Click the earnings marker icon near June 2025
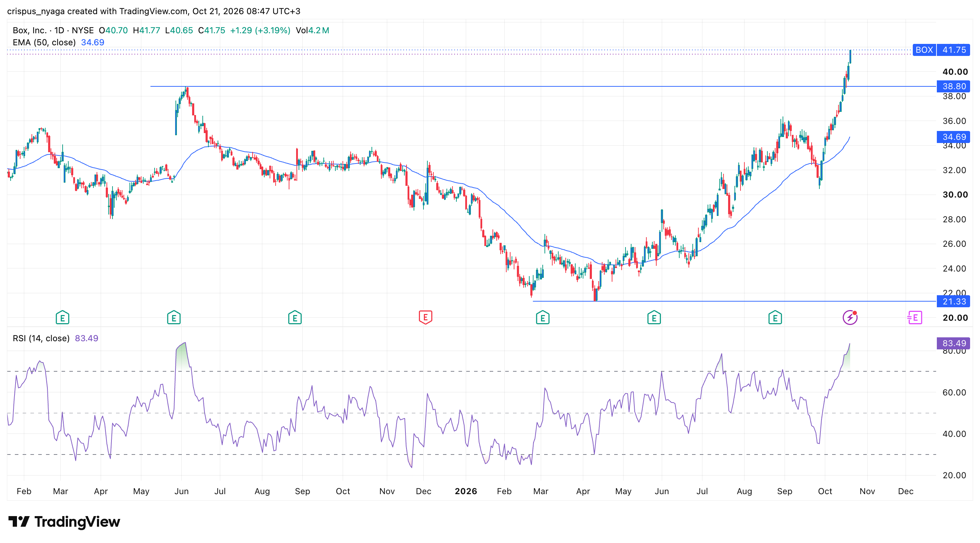Viewport: 980px width, 543px height. pyautogui.click(x=174, y=318)
